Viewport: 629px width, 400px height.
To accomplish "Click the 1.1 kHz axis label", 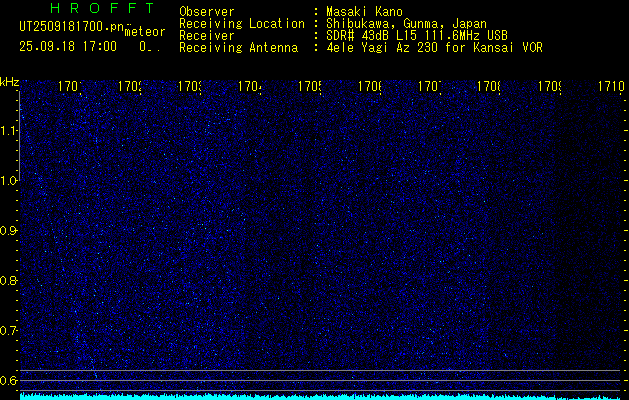I will pos(8,131).
